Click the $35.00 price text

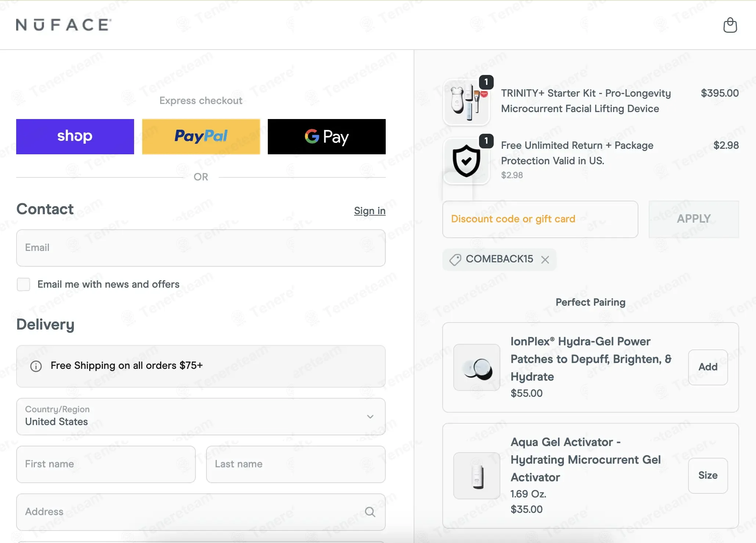click(526, 510)
